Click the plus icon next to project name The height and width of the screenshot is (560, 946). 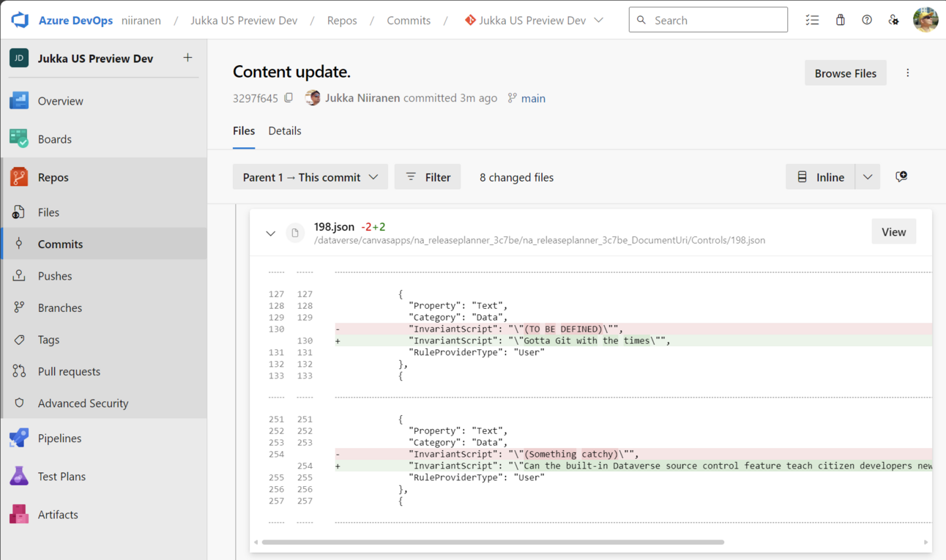click(x=188, y=57)
